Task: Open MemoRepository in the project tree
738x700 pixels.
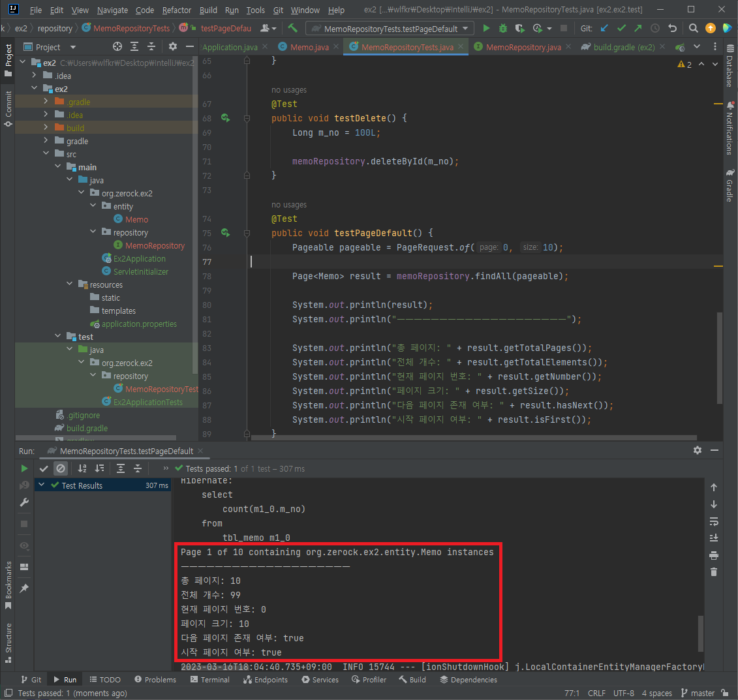Action: pos(155,245)
